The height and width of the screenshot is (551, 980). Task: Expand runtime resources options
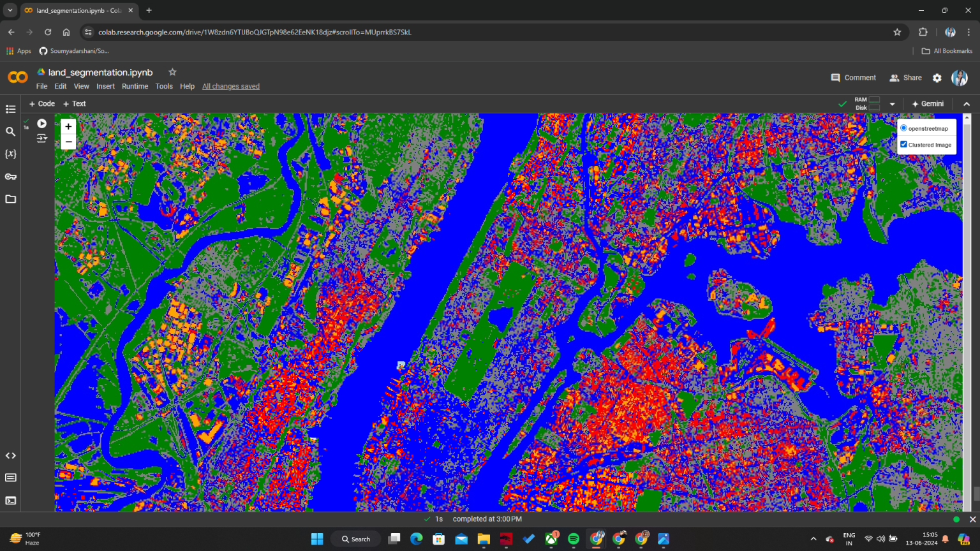tap(892, 103)
